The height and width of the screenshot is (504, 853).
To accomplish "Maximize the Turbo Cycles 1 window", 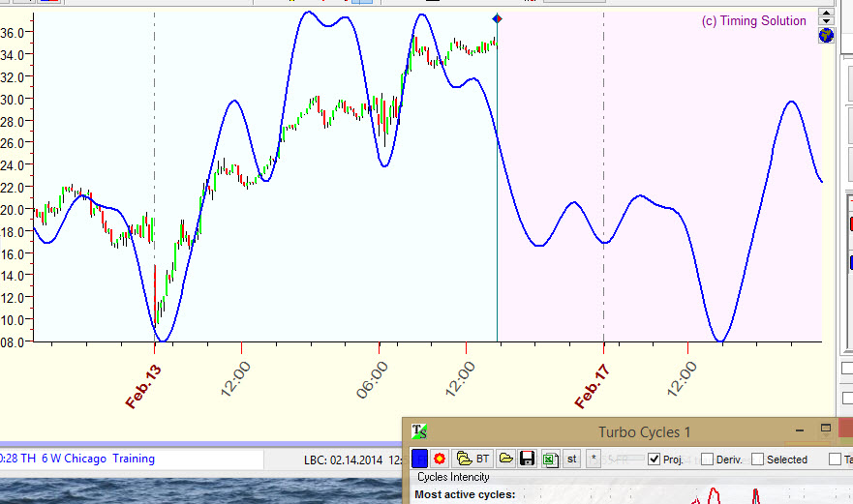I will (826, 429).
